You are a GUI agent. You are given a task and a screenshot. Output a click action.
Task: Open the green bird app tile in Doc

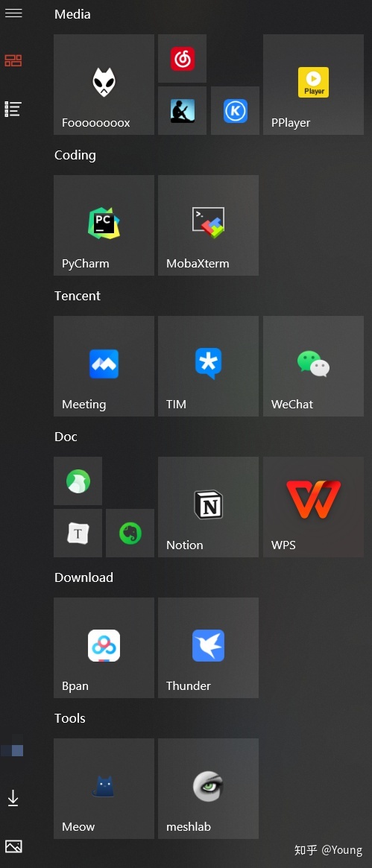[x=78, y=481]
